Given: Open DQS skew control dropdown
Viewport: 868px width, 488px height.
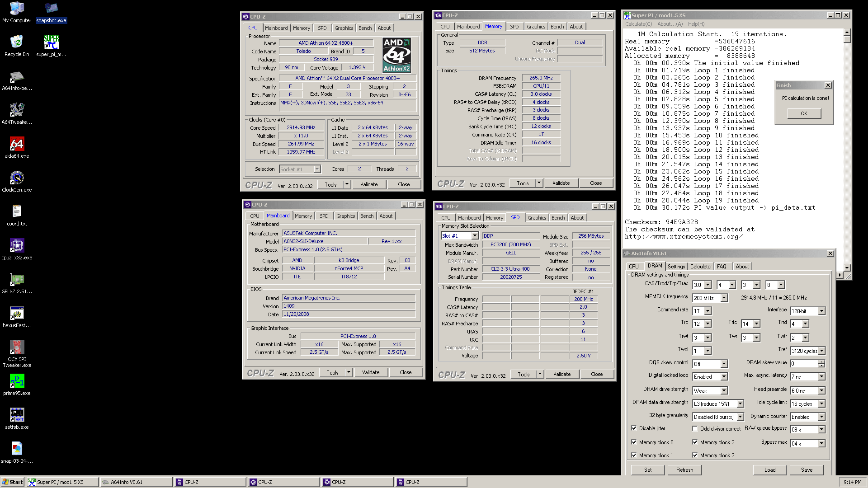Looking at the screenshot, I should [x=724, y=364].
